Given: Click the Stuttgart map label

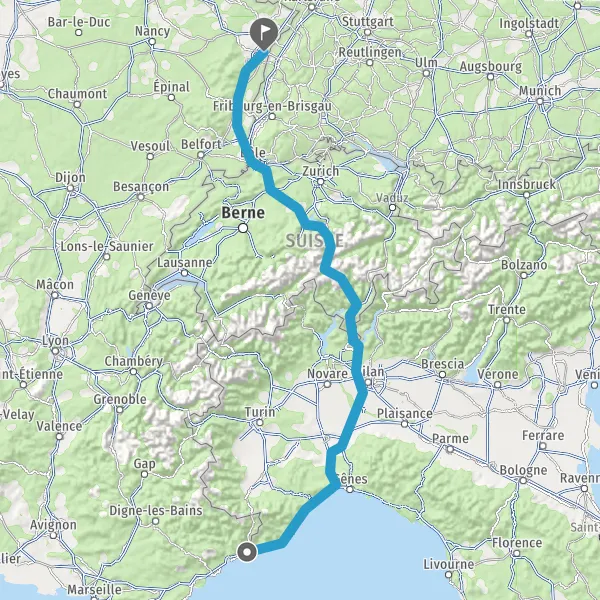Looking at the screenshot, I should pos(368,21).
